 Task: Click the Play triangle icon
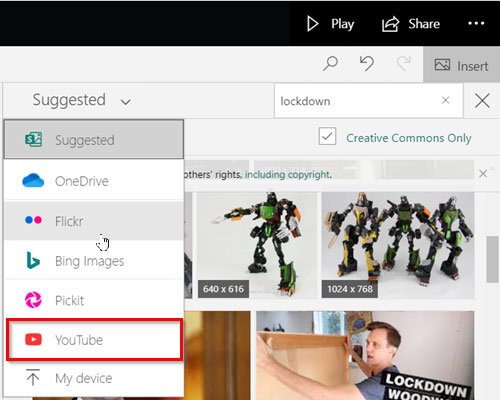point(312,24)
